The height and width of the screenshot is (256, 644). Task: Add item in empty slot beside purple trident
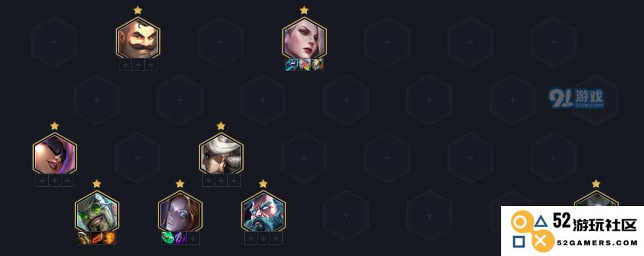tap(193, 238)
